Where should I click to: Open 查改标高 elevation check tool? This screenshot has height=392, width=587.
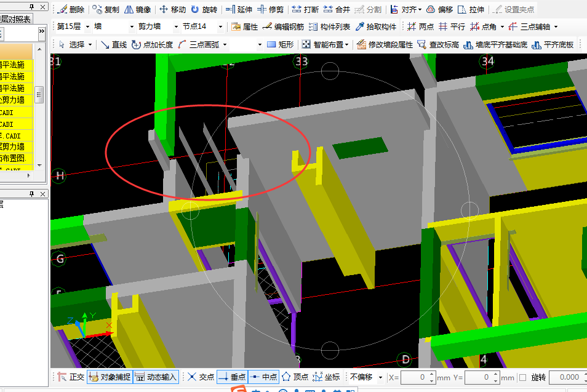[x=438, y=44]
